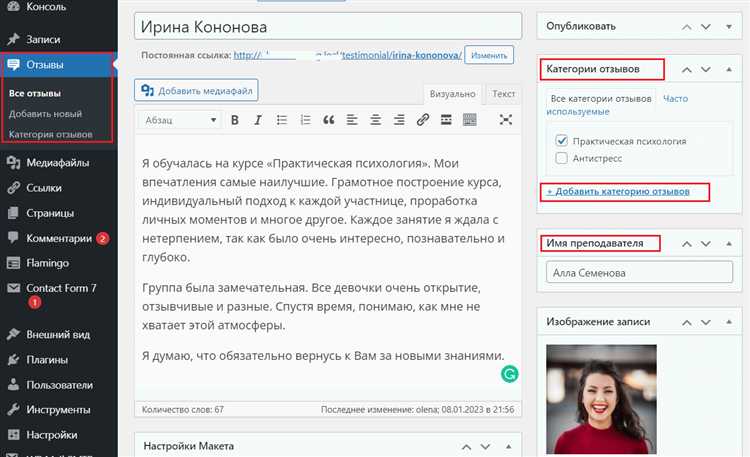The image size is (750, 457).
Task: Click the Количество слов: 67 counter
Action: click(x=183, y=410)
